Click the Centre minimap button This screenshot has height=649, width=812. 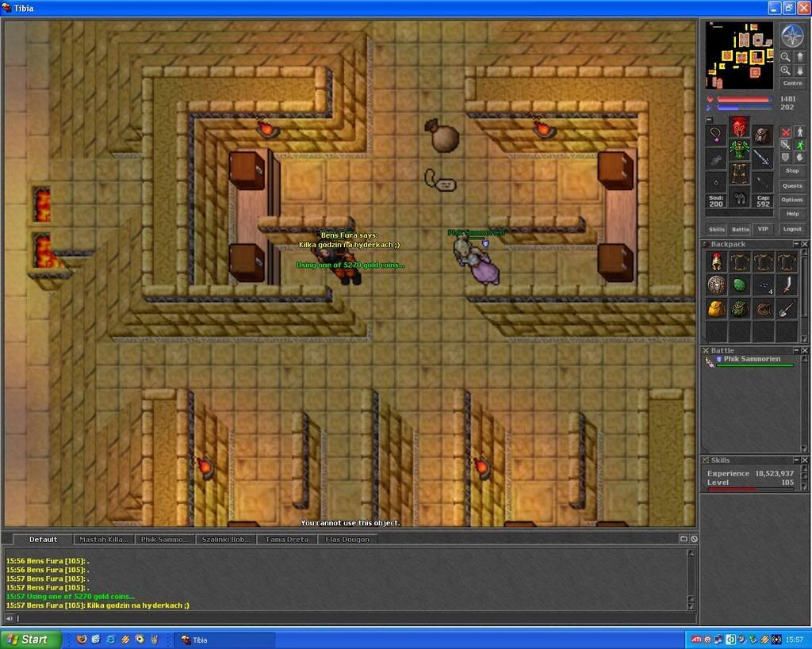[792, 82]
